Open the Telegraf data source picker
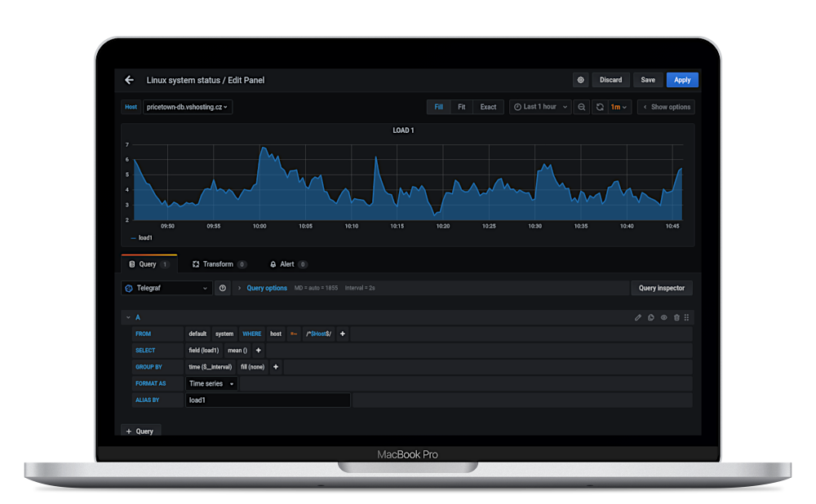 (x=166, y=288)
